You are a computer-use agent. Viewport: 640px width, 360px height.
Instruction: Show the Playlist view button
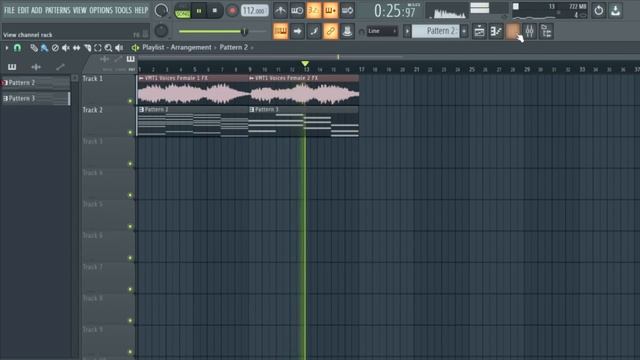[479, 31]
